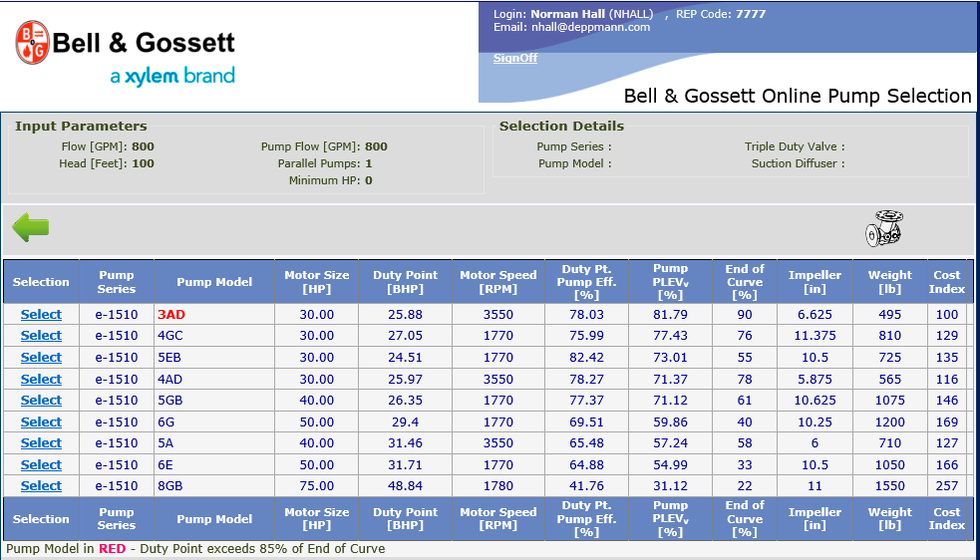
Task: Click cost index value 257
Action: 947,485
